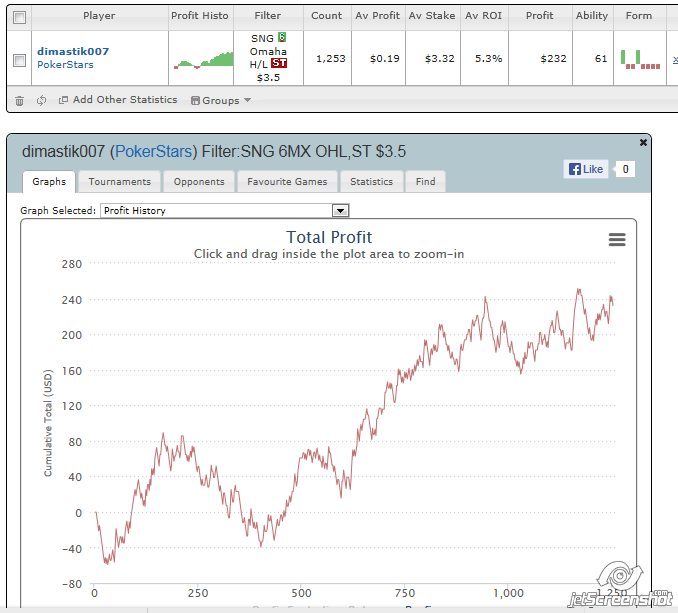Click the refresh icon next to the trash
Screen dimensions: 678x613
pos(42,100)
